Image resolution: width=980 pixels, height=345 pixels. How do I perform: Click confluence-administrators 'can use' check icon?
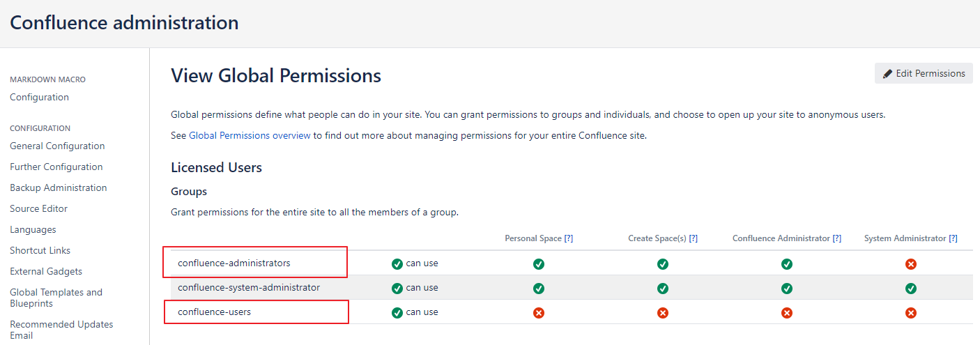(397, 264)
